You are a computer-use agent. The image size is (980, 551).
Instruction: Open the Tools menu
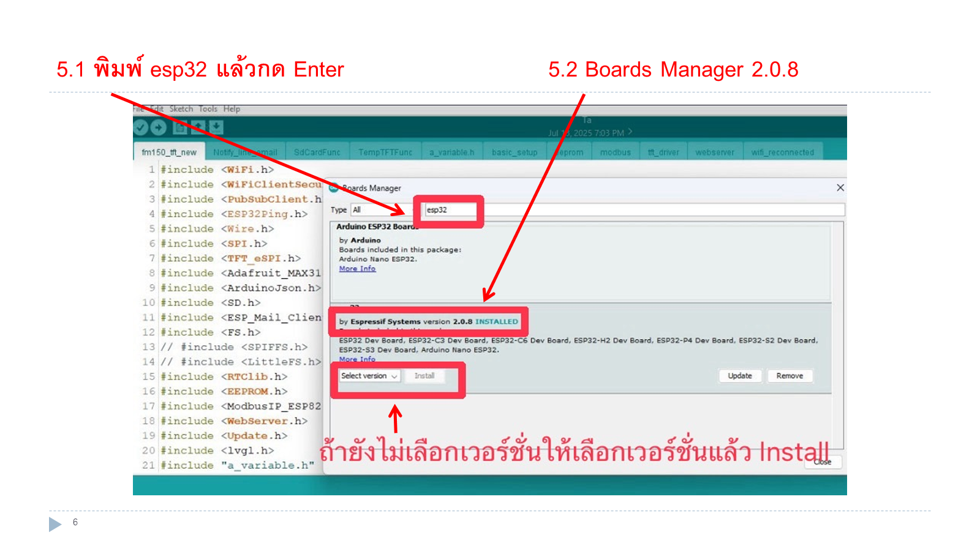pos(208,109)
